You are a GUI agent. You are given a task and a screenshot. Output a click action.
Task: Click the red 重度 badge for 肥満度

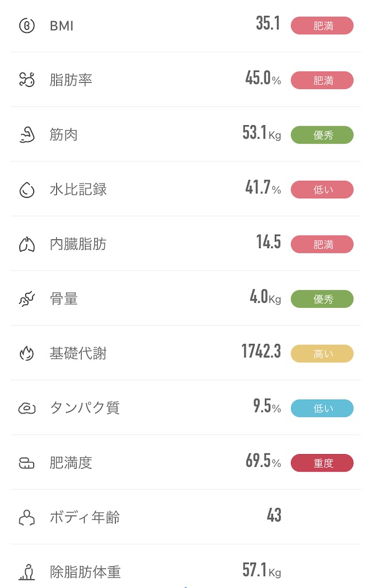pos(322,462)
